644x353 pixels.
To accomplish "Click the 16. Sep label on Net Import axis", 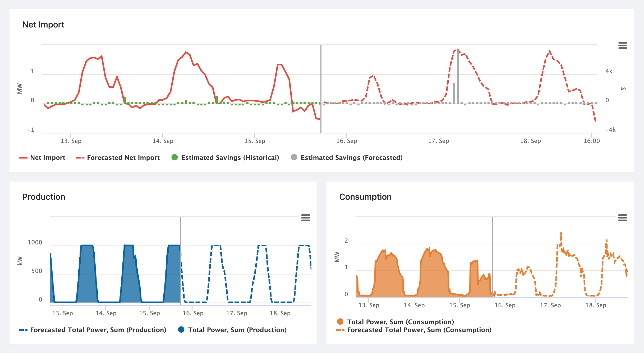I will (x=347, y=141).
